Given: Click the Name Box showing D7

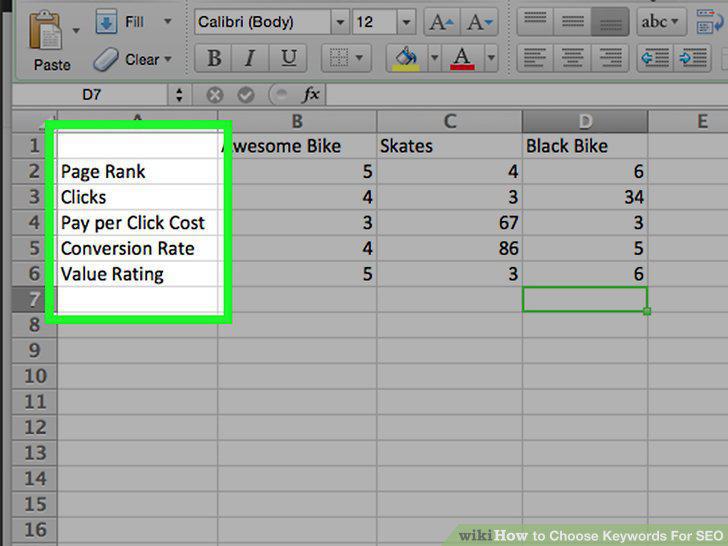Looking at the screenshot, I should point(91,95).
